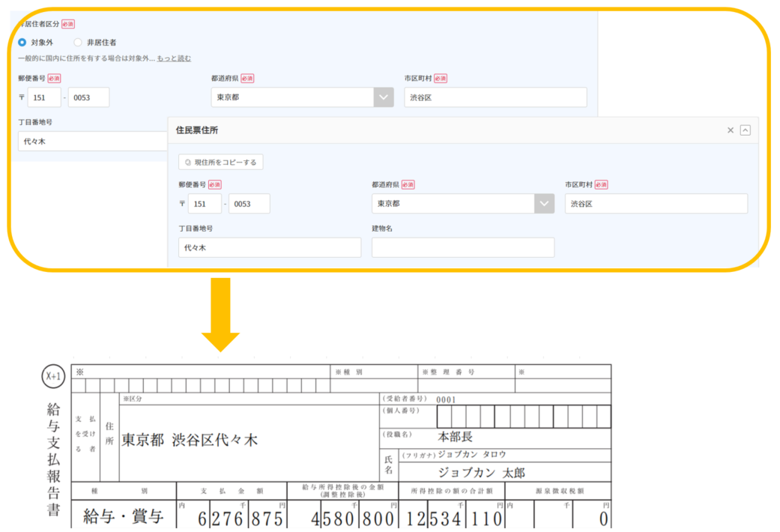
Task: Click the 0053 postal field in 住民票住所 panel
Action: point(249,204)
